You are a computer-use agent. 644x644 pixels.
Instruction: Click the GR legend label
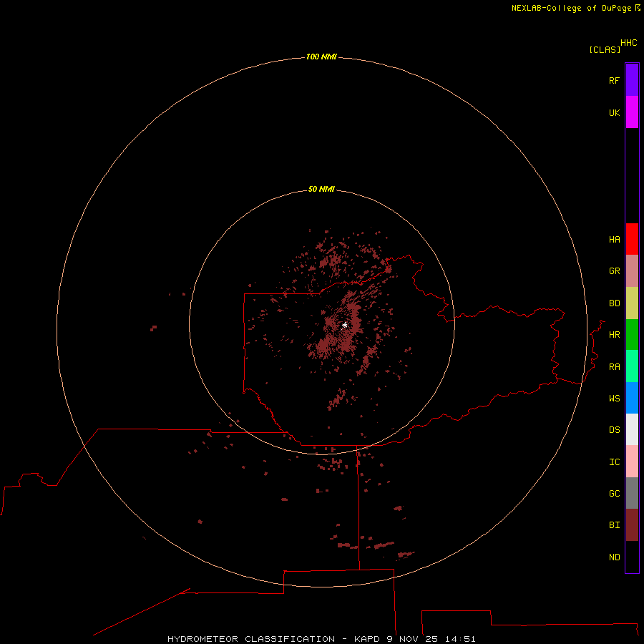614,271
